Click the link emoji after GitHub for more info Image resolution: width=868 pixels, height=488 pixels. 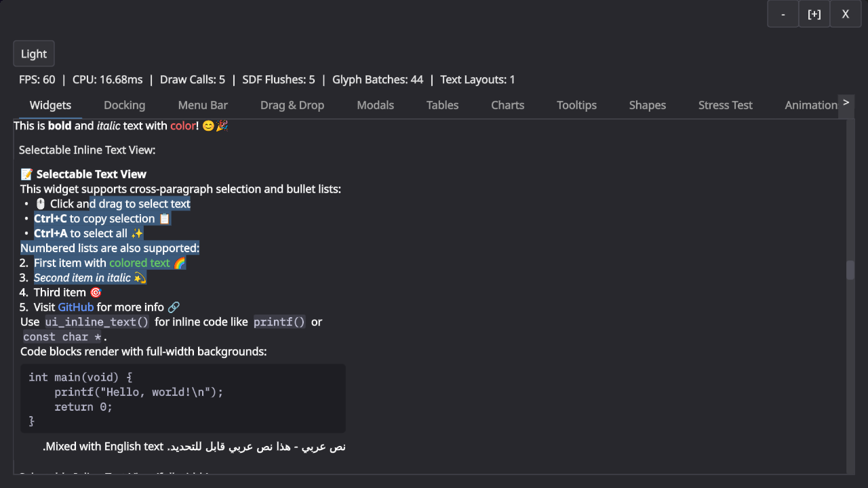[x=174, y=306]
